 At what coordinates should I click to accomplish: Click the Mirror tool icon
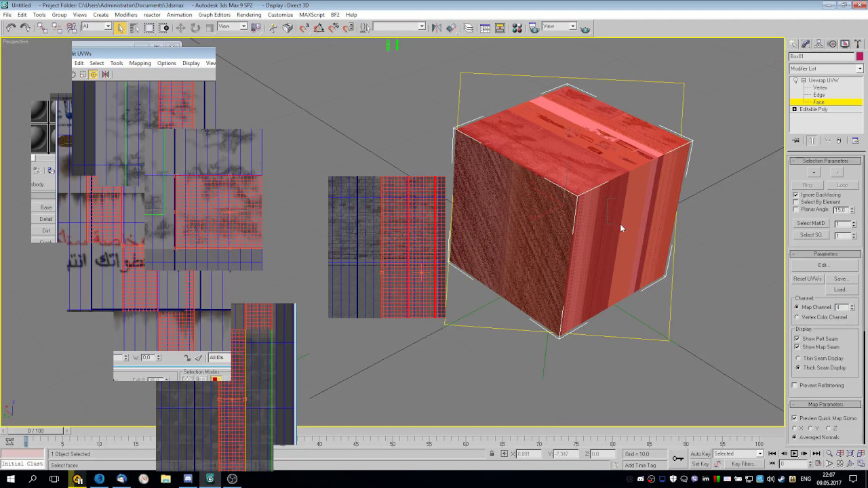coord(437,28)
